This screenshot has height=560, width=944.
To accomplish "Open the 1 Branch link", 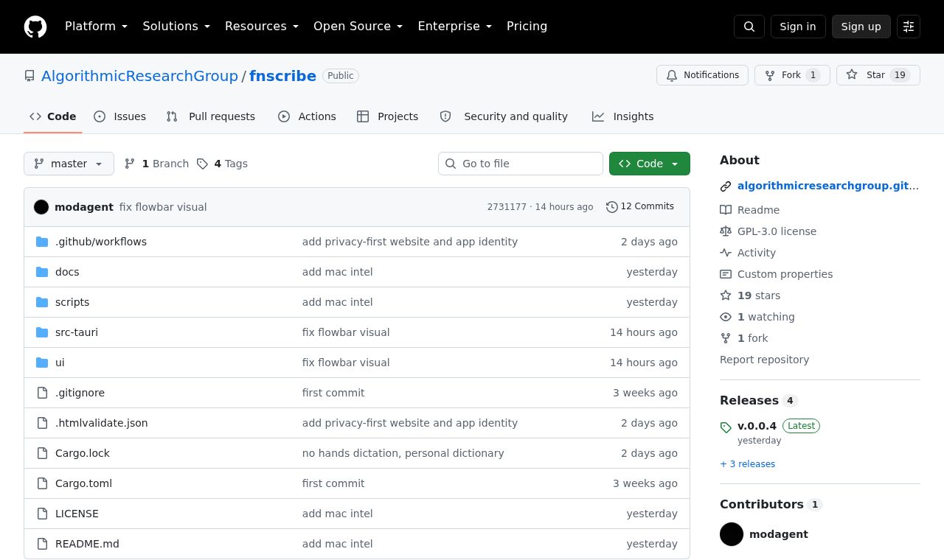I will 156,164.
